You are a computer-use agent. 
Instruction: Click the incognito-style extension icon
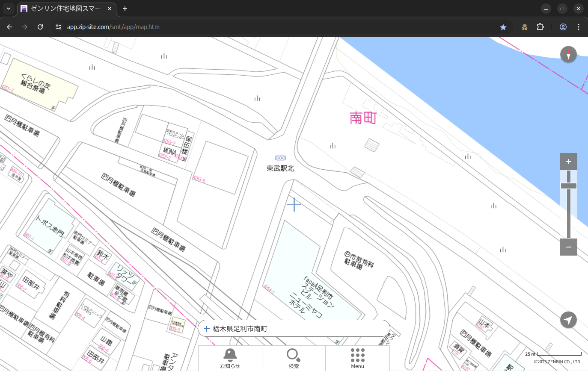(x=525, y=27)
